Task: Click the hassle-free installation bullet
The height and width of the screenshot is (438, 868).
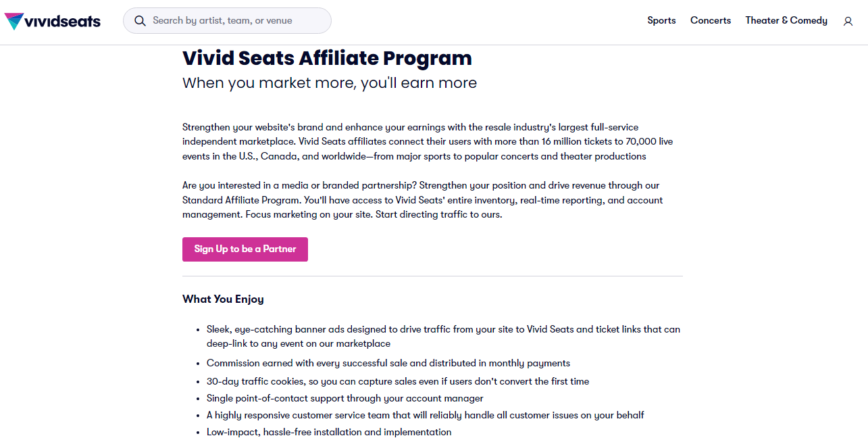Action: click(x=329, y=432)
